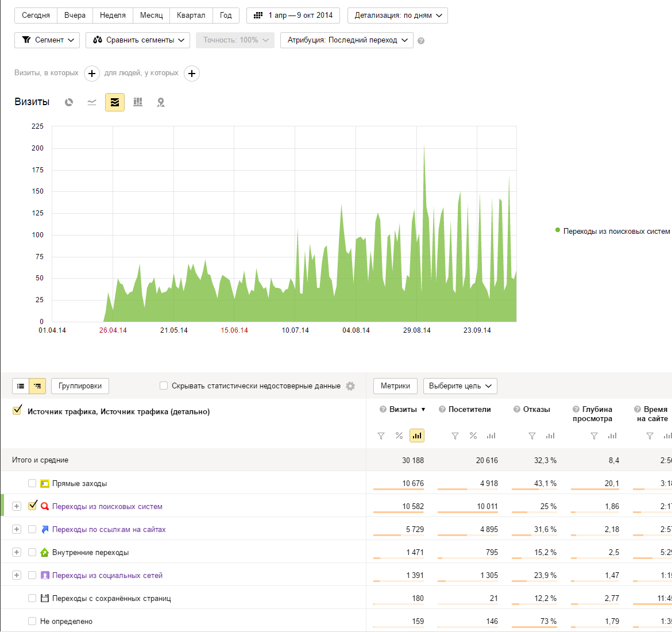
Task: Switch chart to pie chart view
Action: pyautogui.click(x=69, y=102)
